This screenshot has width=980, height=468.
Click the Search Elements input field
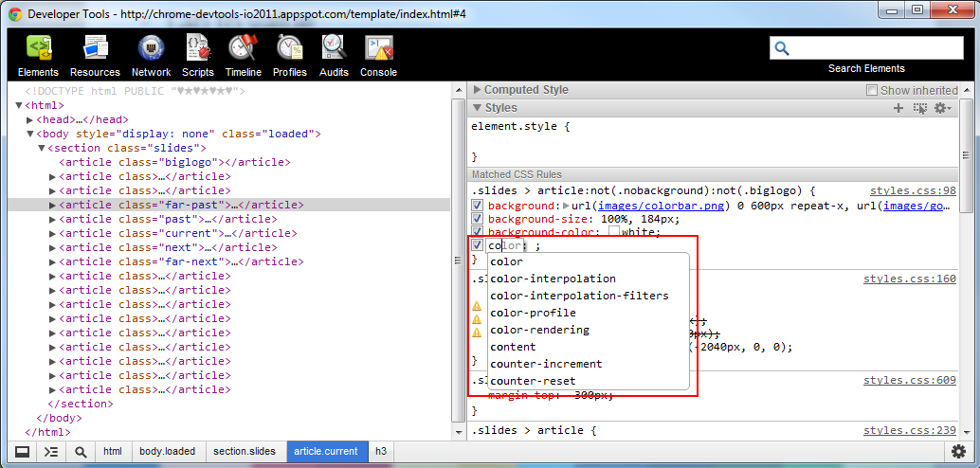point(866,48)
